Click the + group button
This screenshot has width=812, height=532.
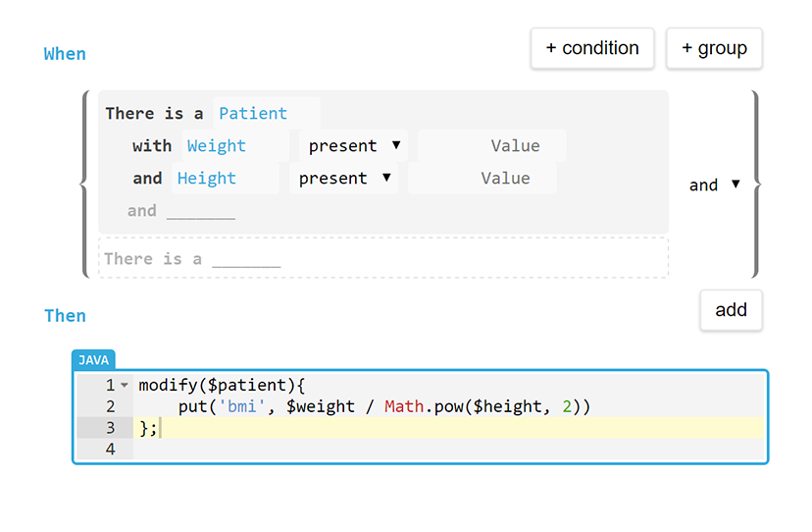coord(714,48)
